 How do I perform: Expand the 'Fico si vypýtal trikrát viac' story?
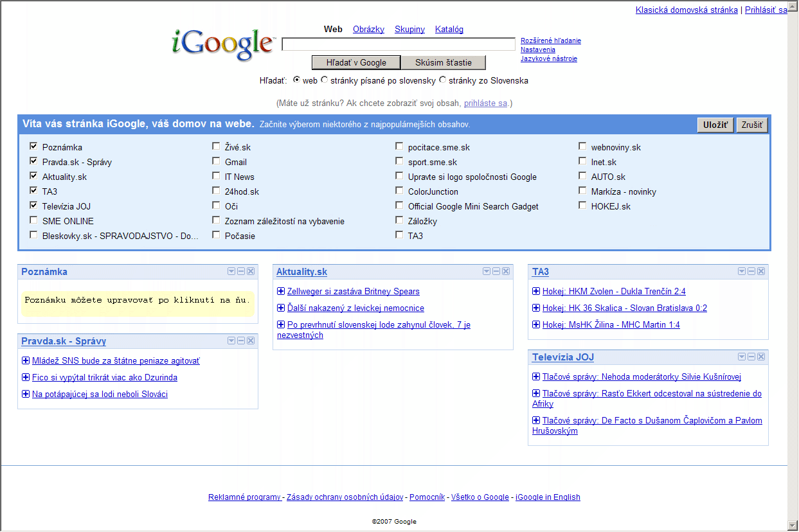[x=26, y=377]
